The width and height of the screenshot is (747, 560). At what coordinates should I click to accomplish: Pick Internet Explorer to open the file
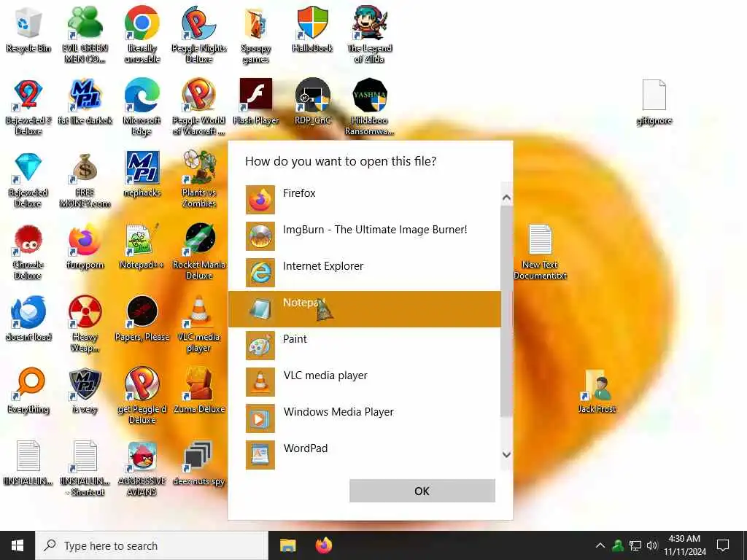(365, 273)
